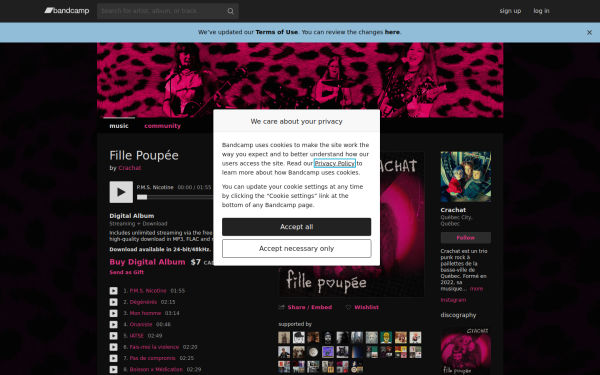The height and width of the screenshot is (375, 600).
Task: Open the Pas de compromis track link
Action: [152, 359]
